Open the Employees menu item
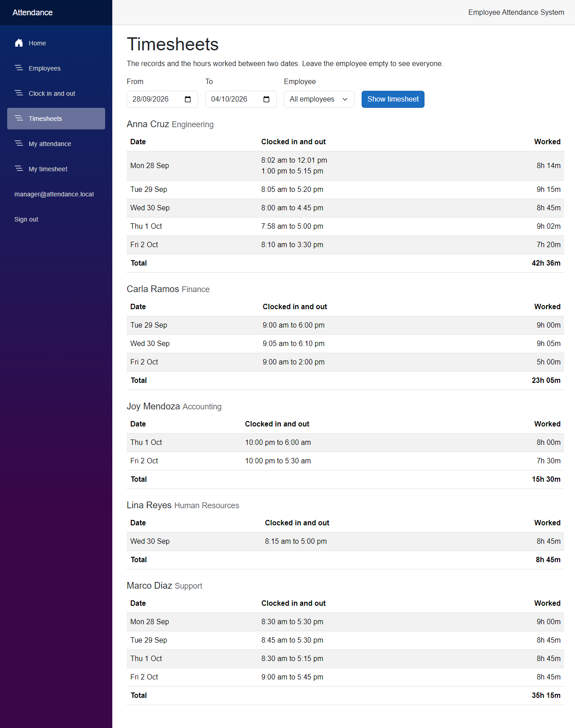The image size is (575, 728). coord(56,68)
